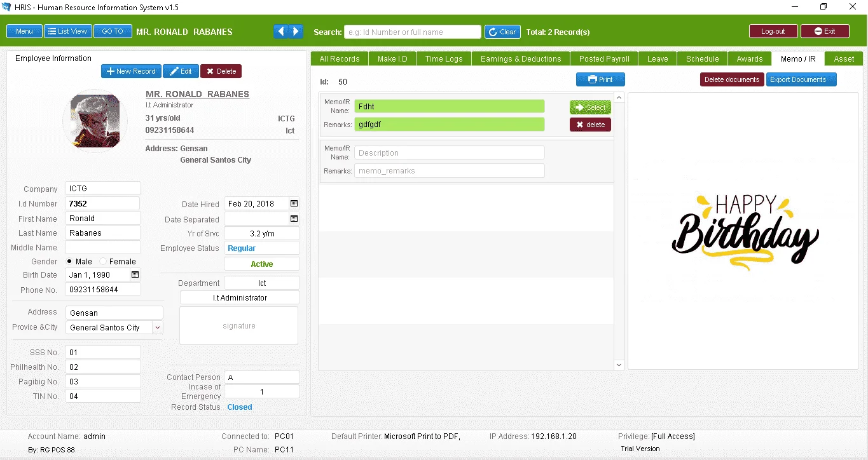
Task: Click memo list scrollbar down arrow
Action: point(619,365)
